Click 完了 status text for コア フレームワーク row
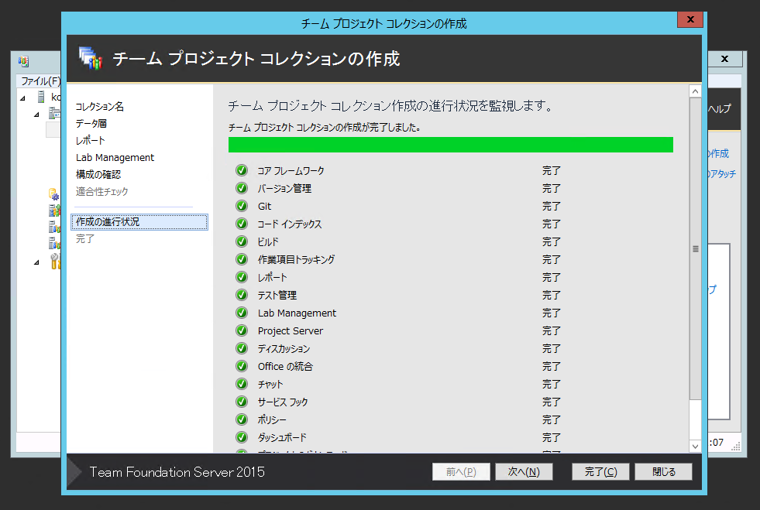Viewport: 760px width, 510px height. click(x=551, y=170)
